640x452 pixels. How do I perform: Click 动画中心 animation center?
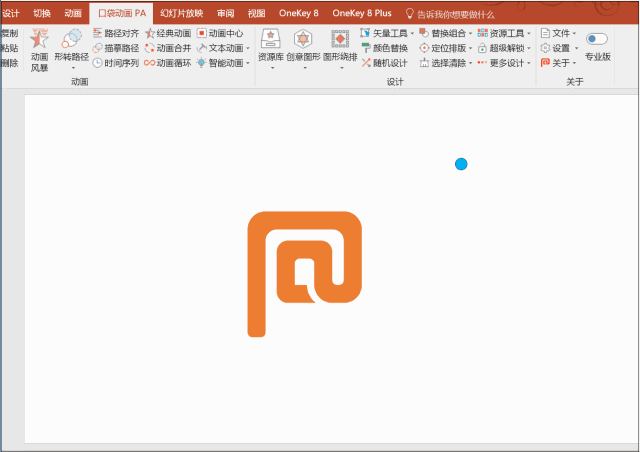pos(220,33)
